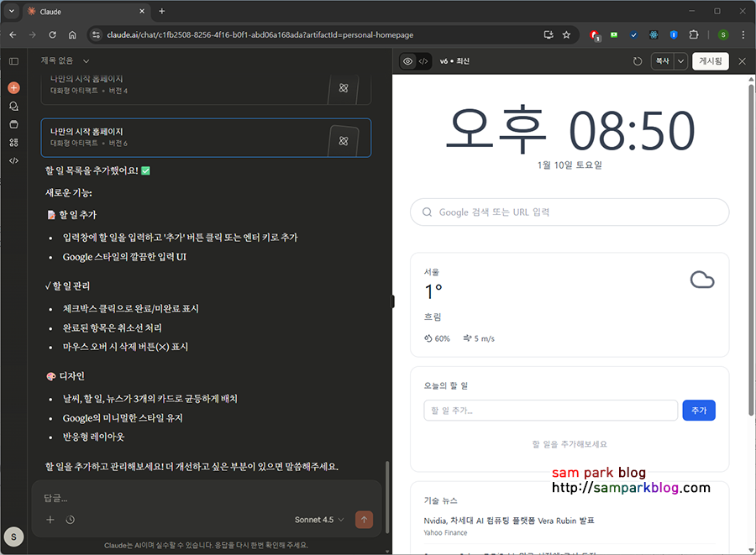This screenshot has height=555, width=756.
Task: Click the cloud weather icon
Action: click(702, 280)
